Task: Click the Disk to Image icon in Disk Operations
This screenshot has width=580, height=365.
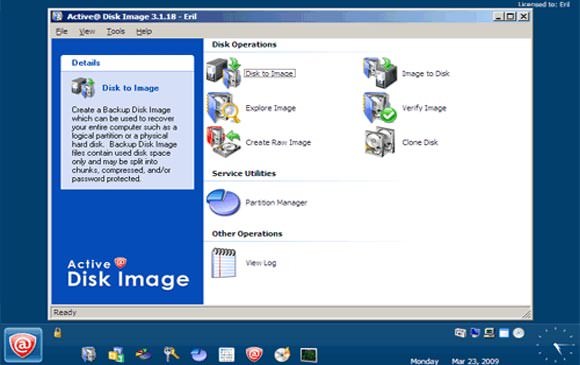Action: coord(223,72)
